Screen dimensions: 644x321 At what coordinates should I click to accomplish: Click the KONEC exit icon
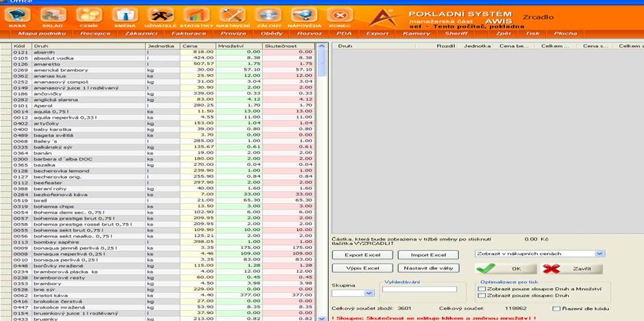pos(340,15)
